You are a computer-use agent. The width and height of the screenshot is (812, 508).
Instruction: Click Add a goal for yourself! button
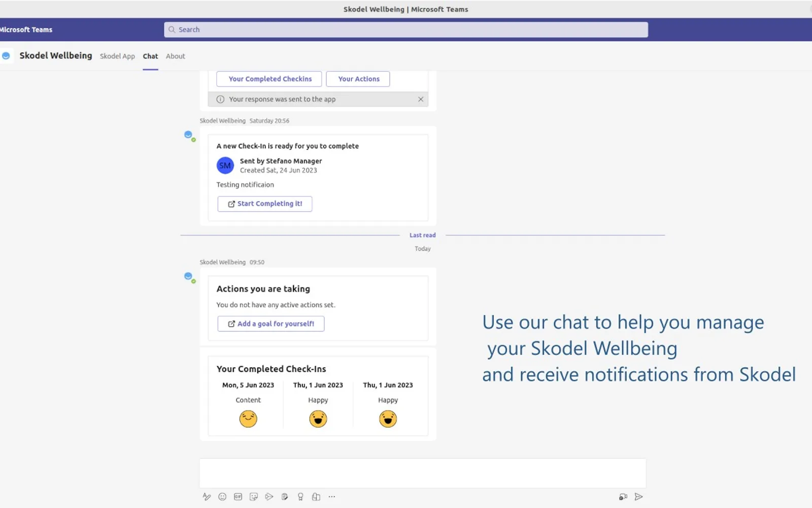pos(271,324)
